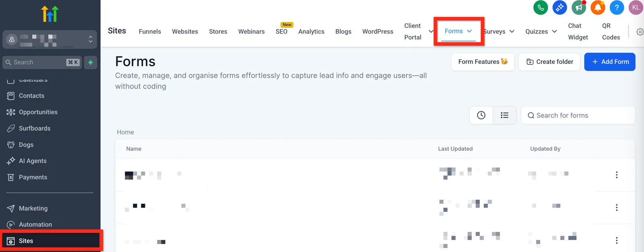This screenshot has height=252, width=644.
Task: Click the Create folder button
Action: tap(549, 62)
